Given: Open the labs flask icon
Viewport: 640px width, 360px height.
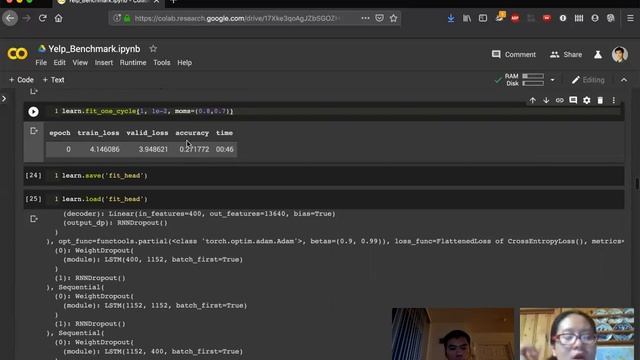Looking at the screenshot, I should (598, 55).
